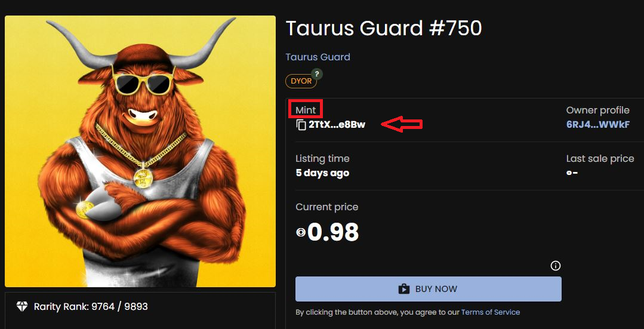Click the Owner profile label

tap(597, 110)
